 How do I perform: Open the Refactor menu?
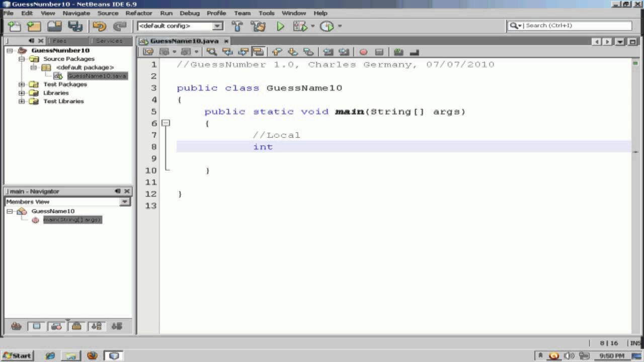(139, 13)
